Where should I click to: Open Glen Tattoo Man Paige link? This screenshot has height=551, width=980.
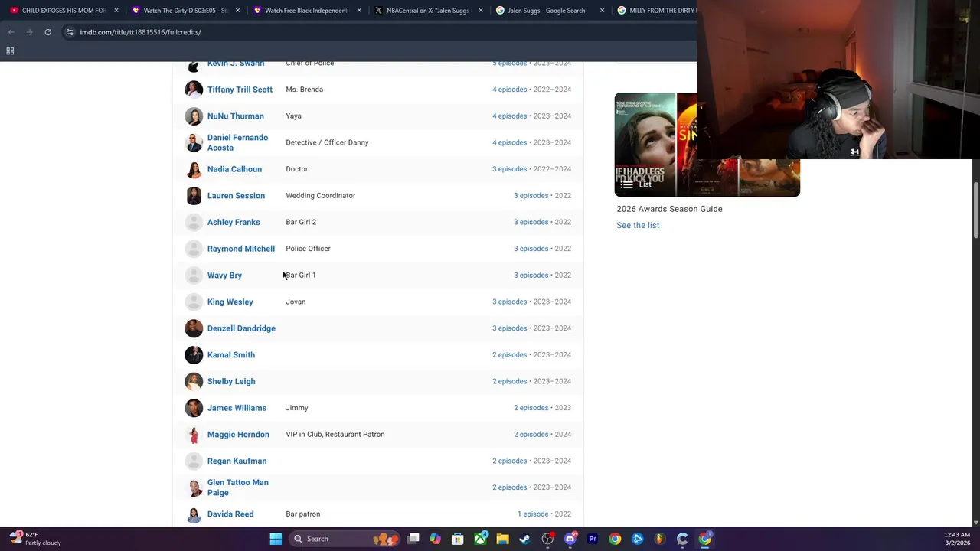click(x=237, y=487)
